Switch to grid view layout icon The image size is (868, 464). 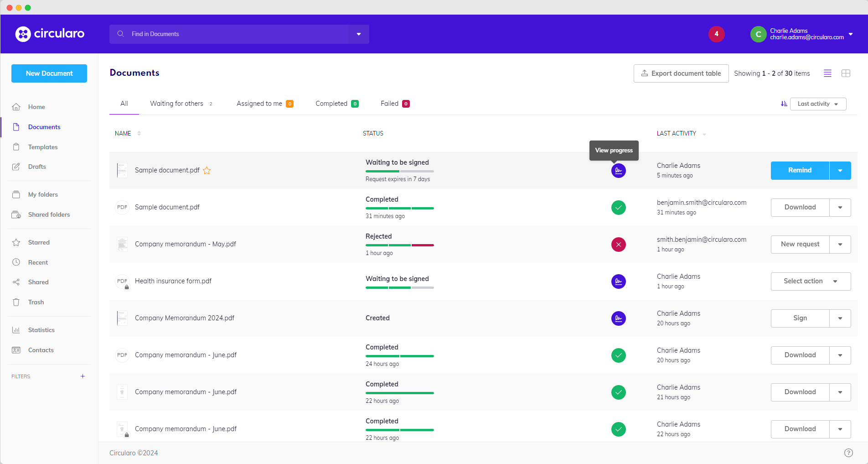(x=846, y=73)
